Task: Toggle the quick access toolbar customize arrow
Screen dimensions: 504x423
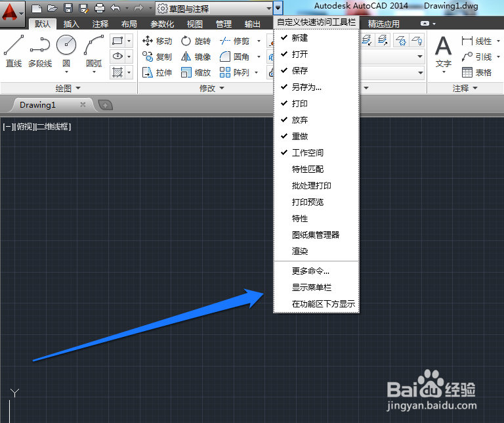Action: tap(278, 9)
